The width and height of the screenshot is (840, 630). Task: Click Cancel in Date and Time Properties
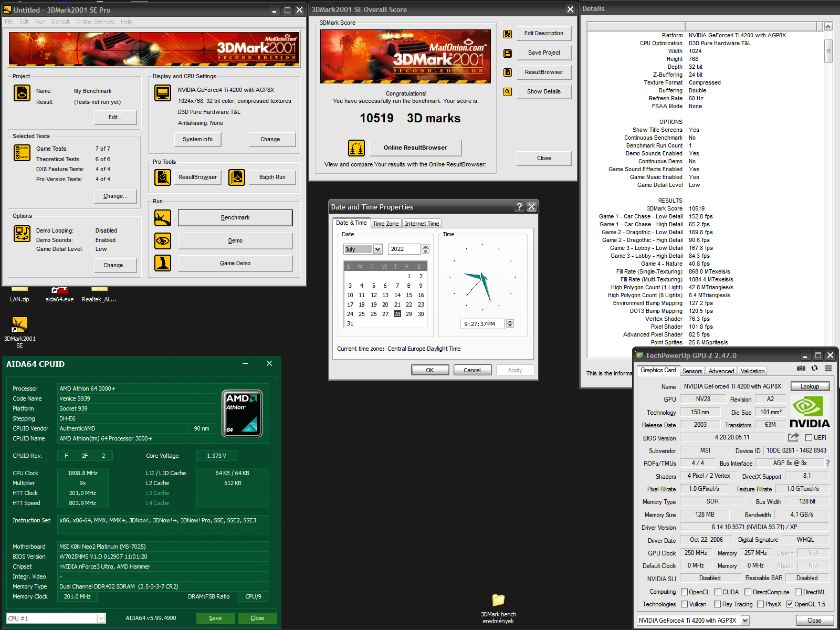472,370
